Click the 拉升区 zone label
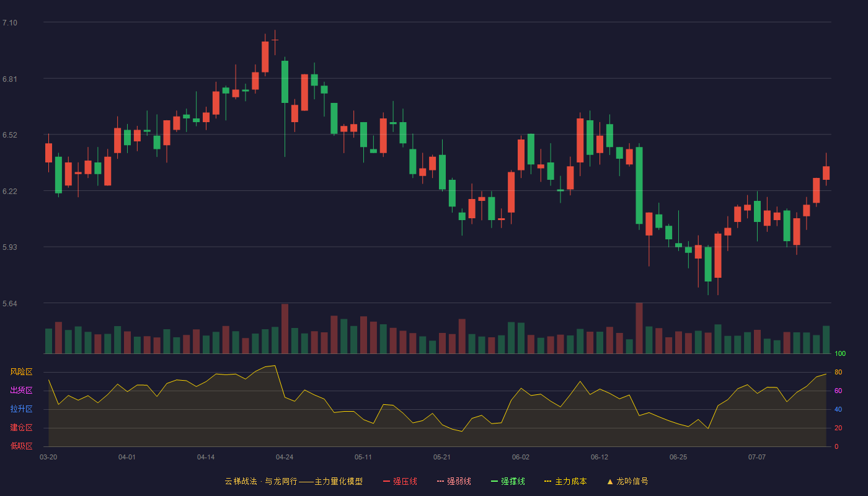The height and width of the screenshot is (496, 868). (21, 409)
